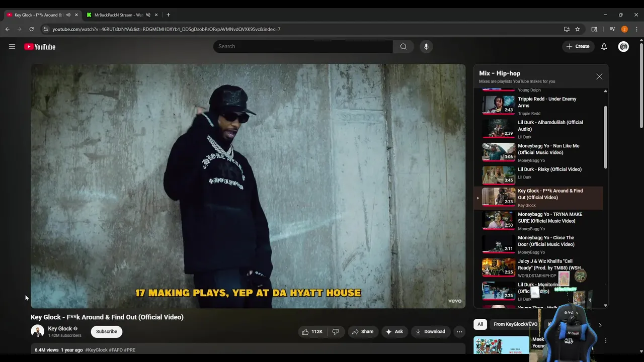644x362 pixels.
Task: Switch to MrBackPackN Stream tab
Action: (x=119, y=15)
